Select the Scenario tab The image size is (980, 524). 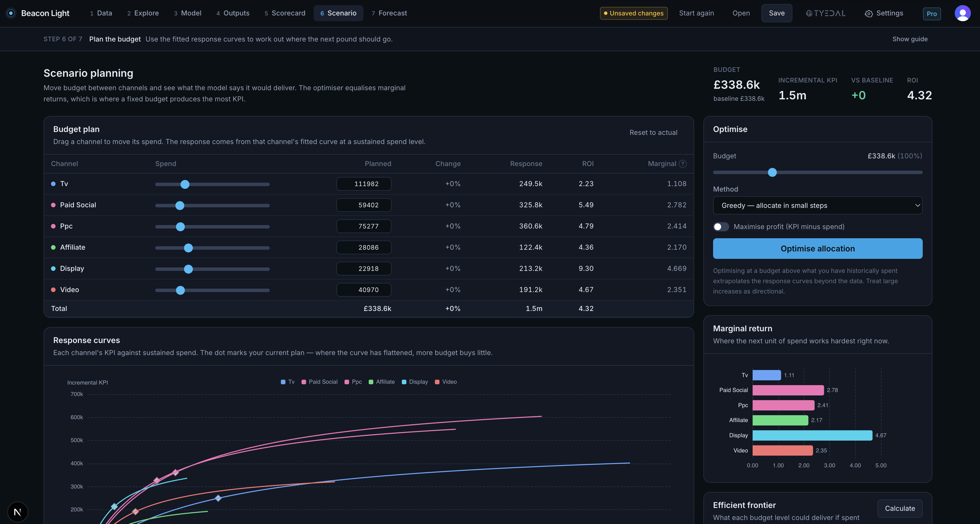(x=338, y=13)
